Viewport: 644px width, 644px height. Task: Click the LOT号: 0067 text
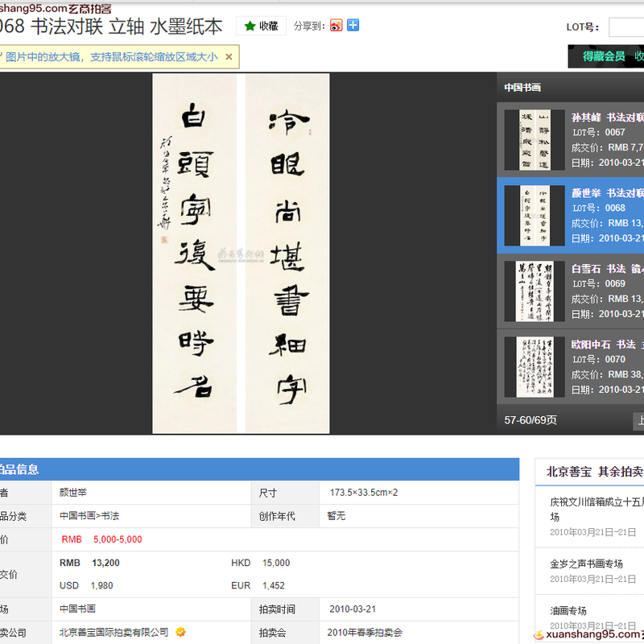(x=599, y=132)
